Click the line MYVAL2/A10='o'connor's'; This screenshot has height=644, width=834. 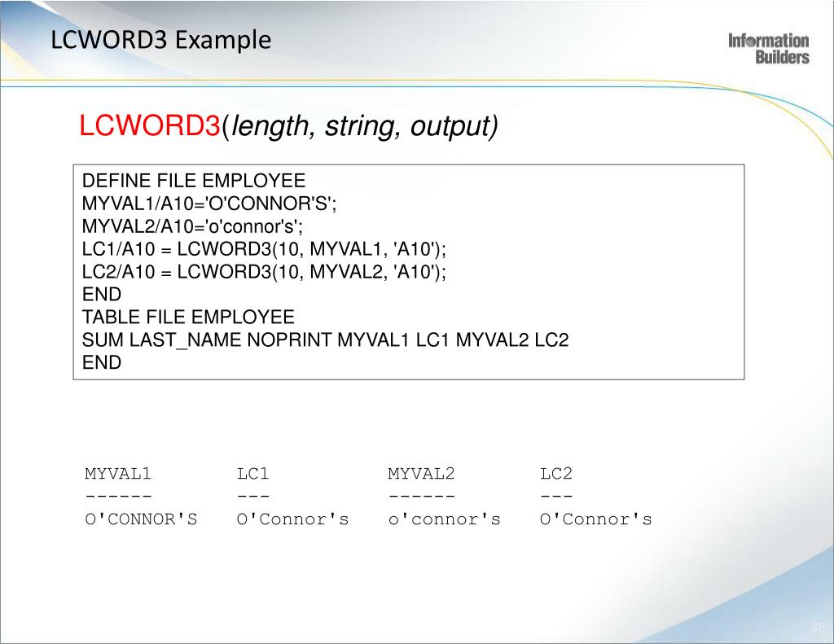192,226
